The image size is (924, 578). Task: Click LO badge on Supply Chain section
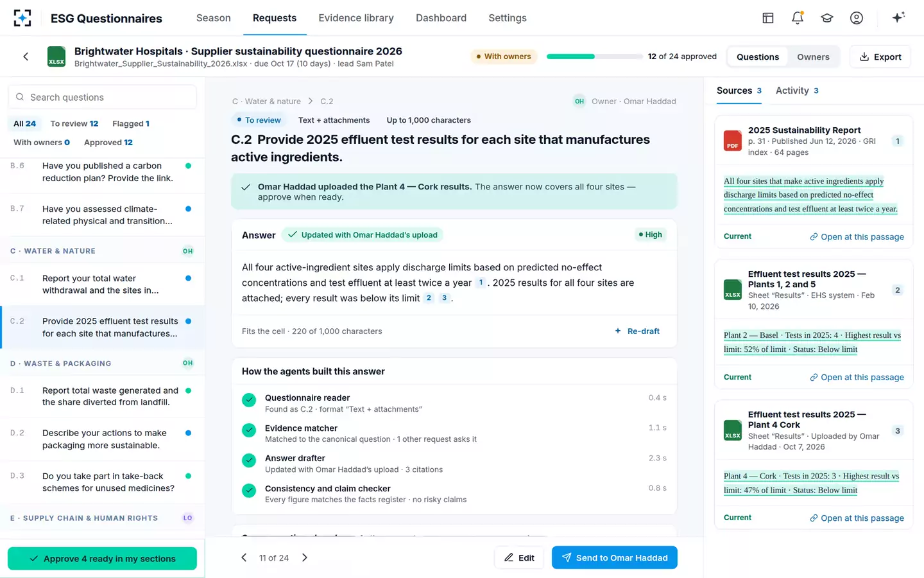coord(187,518)
